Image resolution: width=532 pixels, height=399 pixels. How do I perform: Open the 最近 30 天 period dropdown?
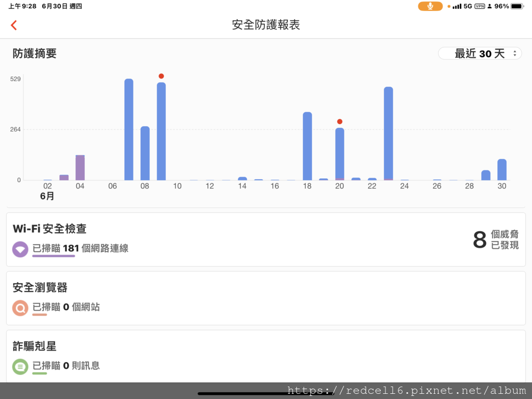pyautogui.click(x=480, y=54)
